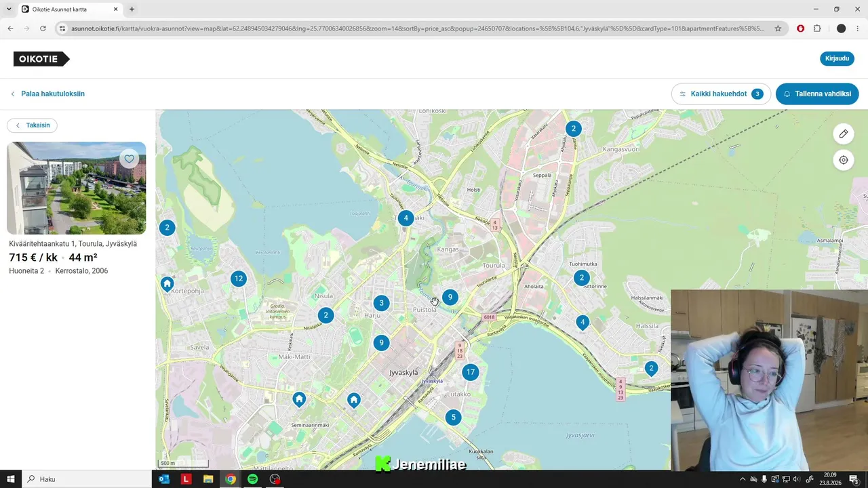
Task: Open the volume control in system tray
Action: point(797,479)
